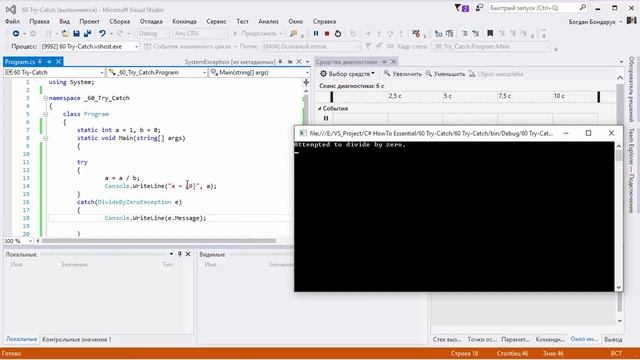The height and width of the screenshot is (360, 640).
Task: Click the notifications flag icon in title bar
Action: (x=462, y=8)
